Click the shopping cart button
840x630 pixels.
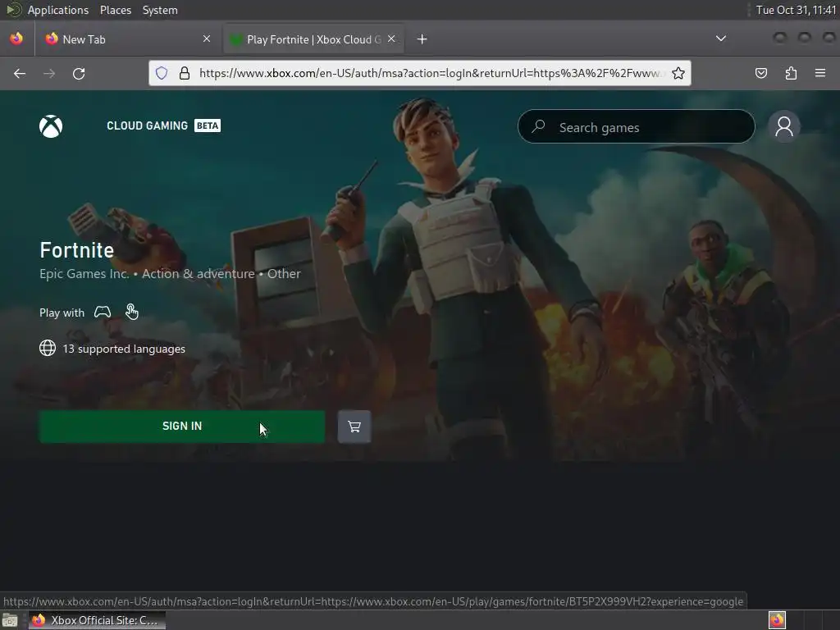click(x=354, y=427)
